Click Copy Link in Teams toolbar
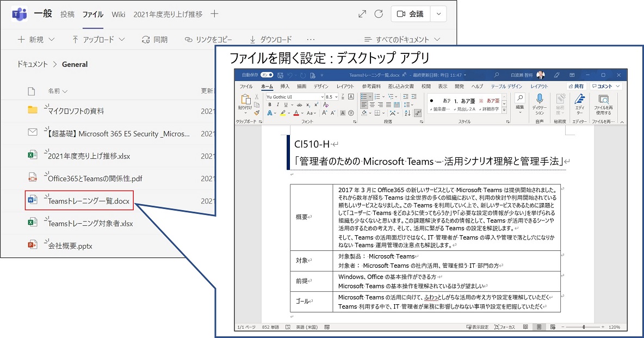This screenshot has height=338, width=644. (209, 40)
